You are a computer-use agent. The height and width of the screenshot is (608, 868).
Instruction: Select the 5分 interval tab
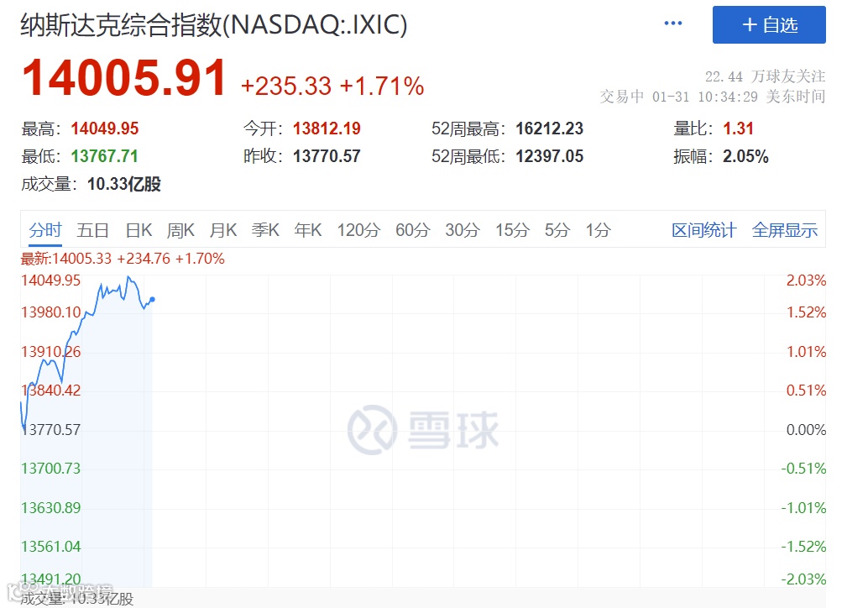pos(557,230)
